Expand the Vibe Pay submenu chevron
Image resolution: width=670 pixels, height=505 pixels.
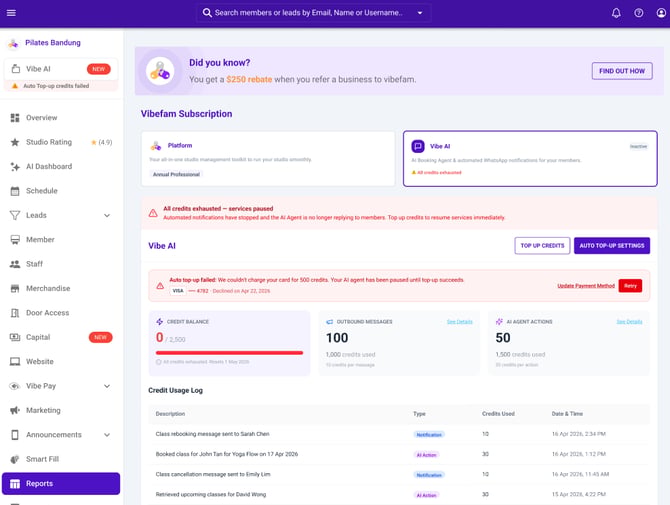pos(107,386)
